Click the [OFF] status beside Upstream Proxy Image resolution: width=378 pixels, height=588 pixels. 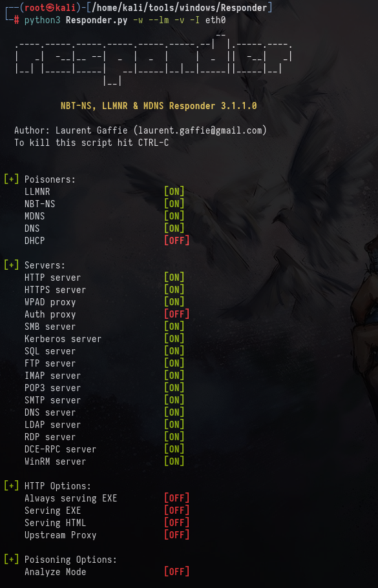click(x=176, y=534)
